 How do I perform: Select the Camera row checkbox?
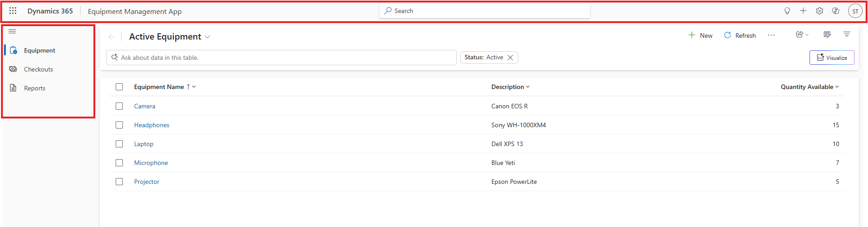pos(119,106)
